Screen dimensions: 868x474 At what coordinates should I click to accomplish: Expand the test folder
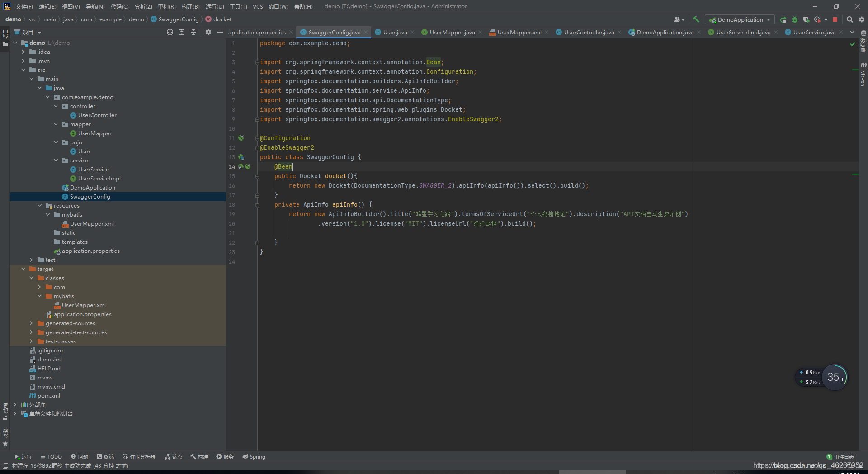click(31, 260)
